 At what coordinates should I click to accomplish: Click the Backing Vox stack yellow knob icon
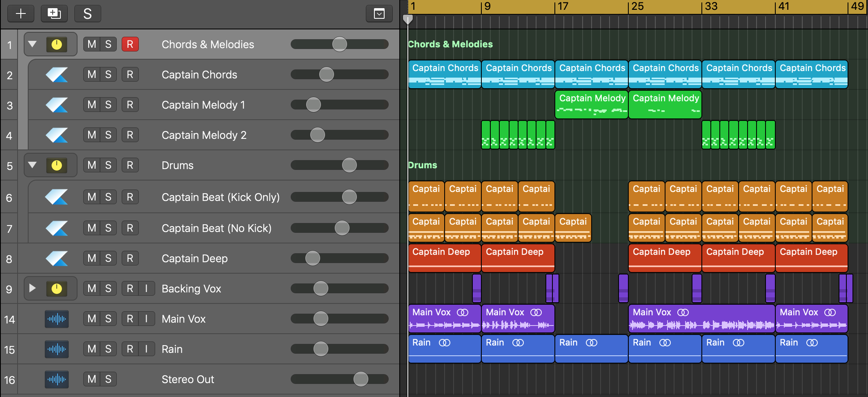point(57,288)
